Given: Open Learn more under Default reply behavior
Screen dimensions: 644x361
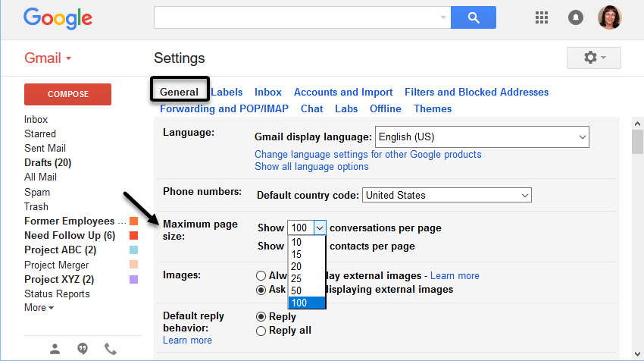Looking at the screenshot, I should pyautogui.click(x=187, y=340).
